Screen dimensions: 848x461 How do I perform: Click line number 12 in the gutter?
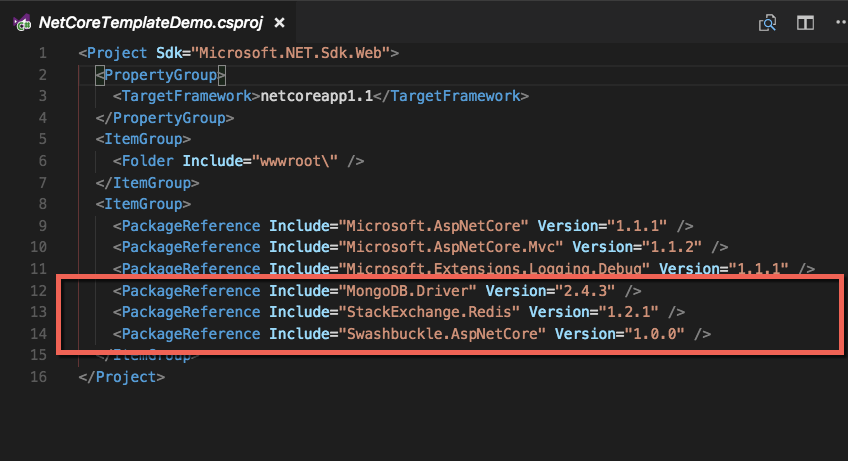pyautogui.click(x=40, y=290)
